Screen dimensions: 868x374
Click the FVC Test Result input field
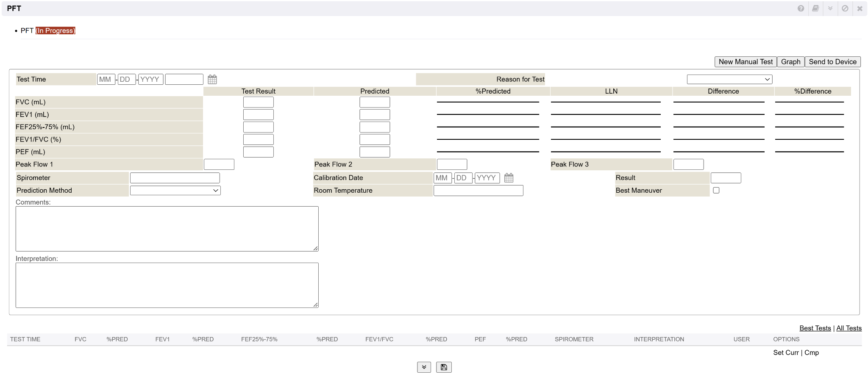tap(258, 102)
